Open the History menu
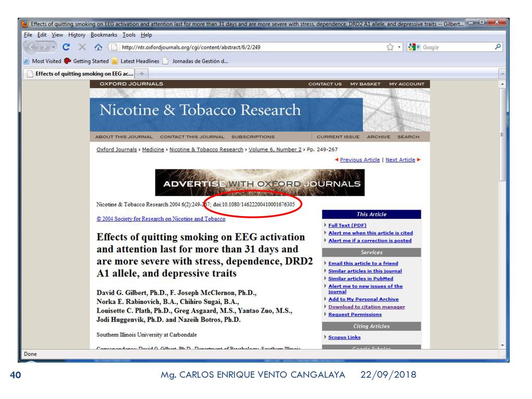Screen dimensions: 532x399 pyautogui.click(x=77, y=35)
